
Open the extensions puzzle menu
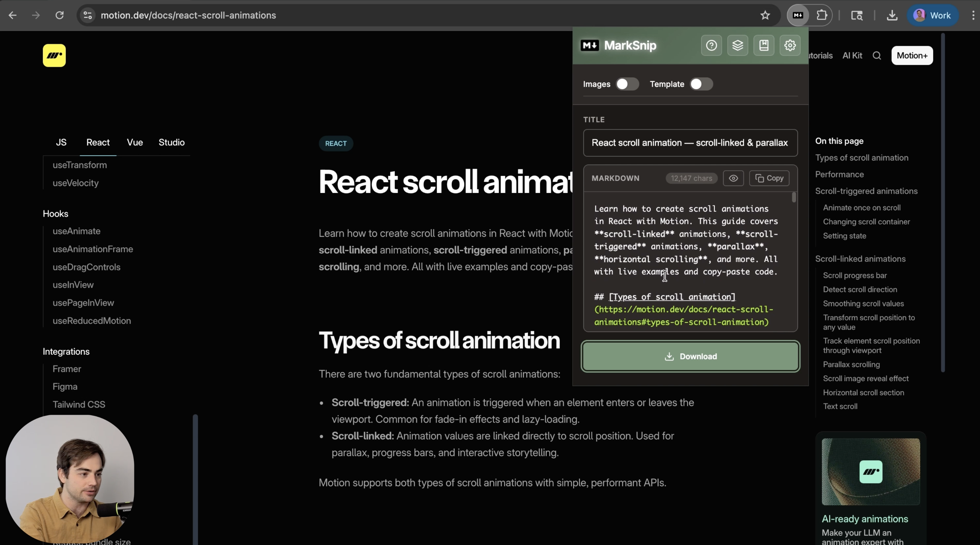coord(822,15)
